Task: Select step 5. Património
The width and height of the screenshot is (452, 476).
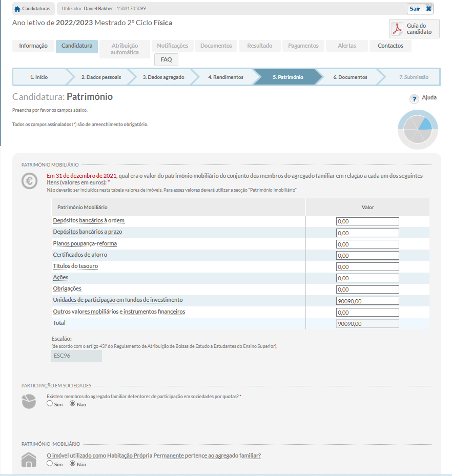Action: pyautogui.click(x=288, y=77)
